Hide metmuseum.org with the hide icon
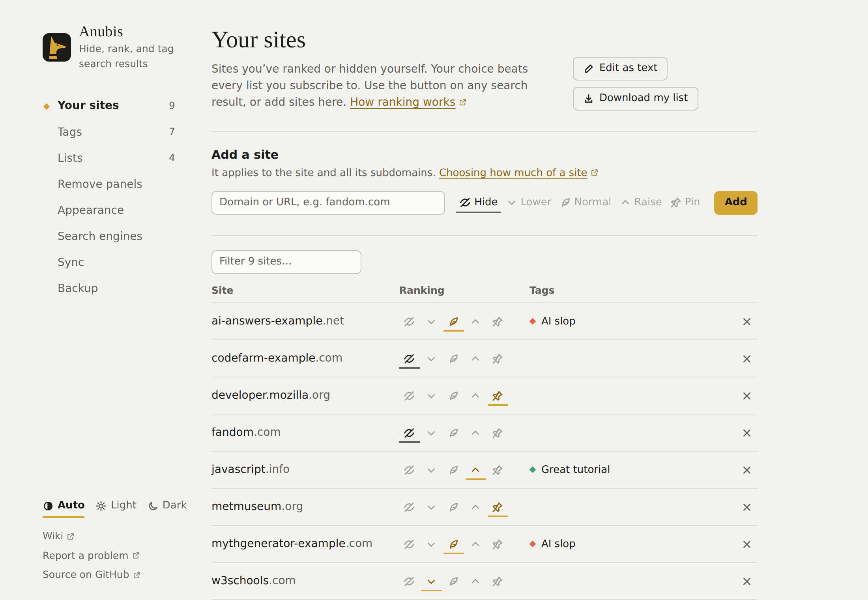The width and height of the screenshot is (868, 600). tap(409, 507)
